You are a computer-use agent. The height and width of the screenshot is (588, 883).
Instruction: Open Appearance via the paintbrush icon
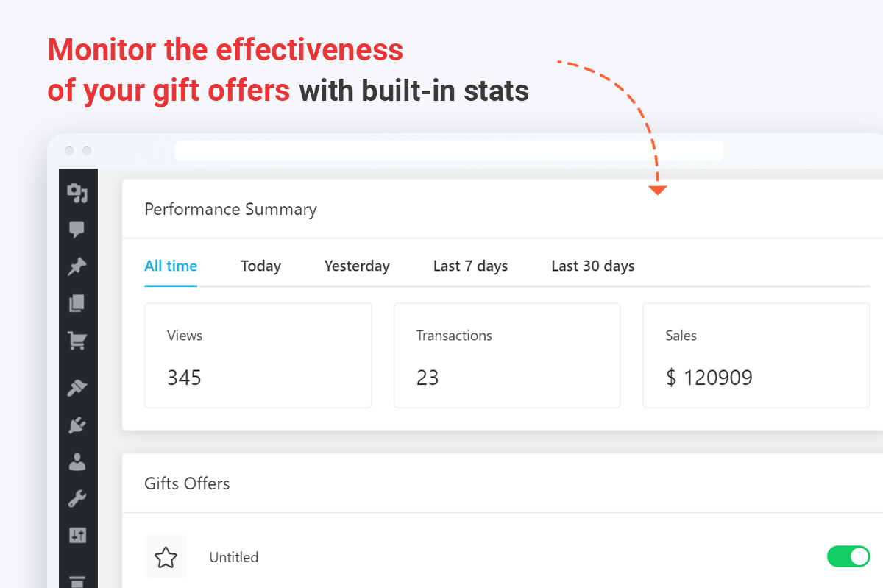click(x=77, y=388)
